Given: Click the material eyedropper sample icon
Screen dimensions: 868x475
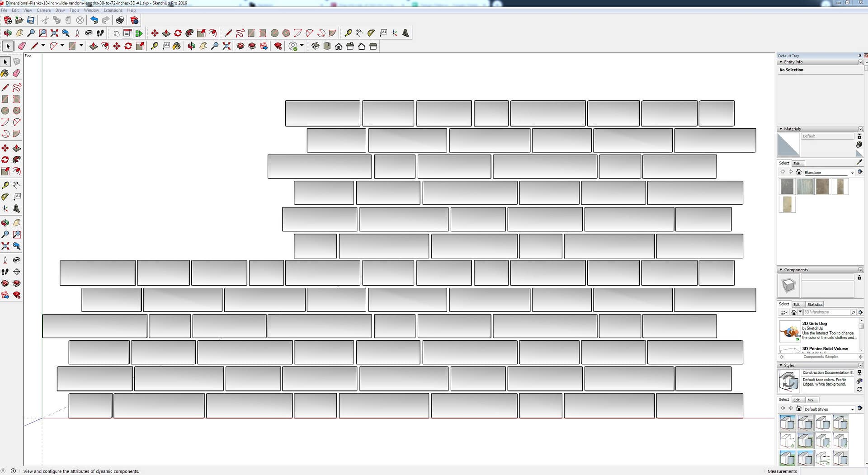Looking at the screenshot, I should pos(859,162).
